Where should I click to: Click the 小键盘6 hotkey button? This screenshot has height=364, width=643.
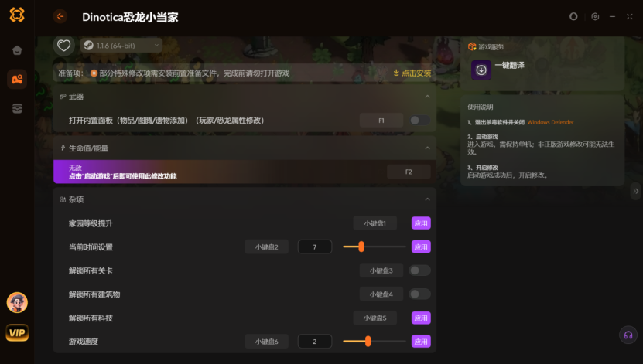[266, 342]
